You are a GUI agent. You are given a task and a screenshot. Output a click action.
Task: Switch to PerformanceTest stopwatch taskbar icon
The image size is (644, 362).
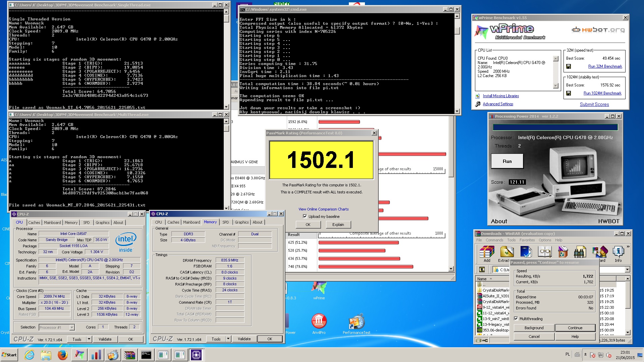[113, 355]
